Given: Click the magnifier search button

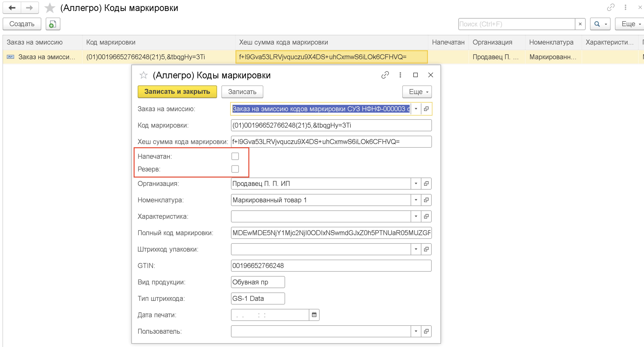Looking at the screenshot, I should click(597, 24).
